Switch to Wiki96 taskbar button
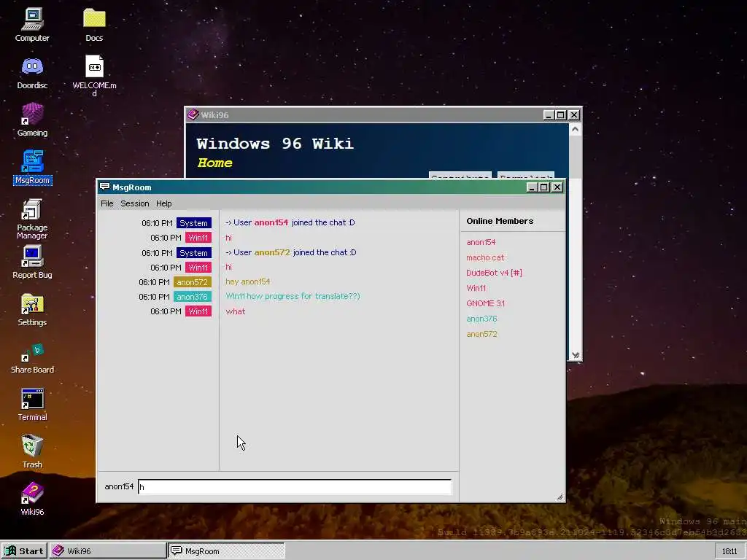The image size is (747, 560). tap(108, 551)
